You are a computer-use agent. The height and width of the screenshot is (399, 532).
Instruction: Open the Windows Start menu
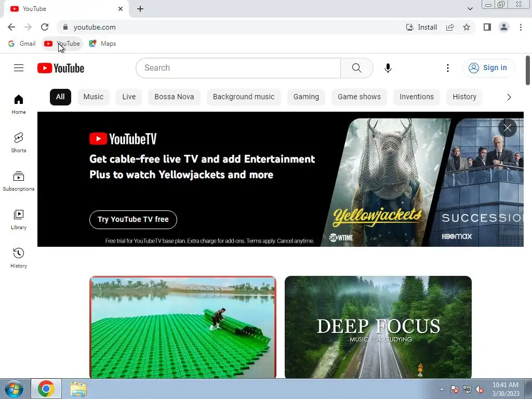tap(14, 389)
